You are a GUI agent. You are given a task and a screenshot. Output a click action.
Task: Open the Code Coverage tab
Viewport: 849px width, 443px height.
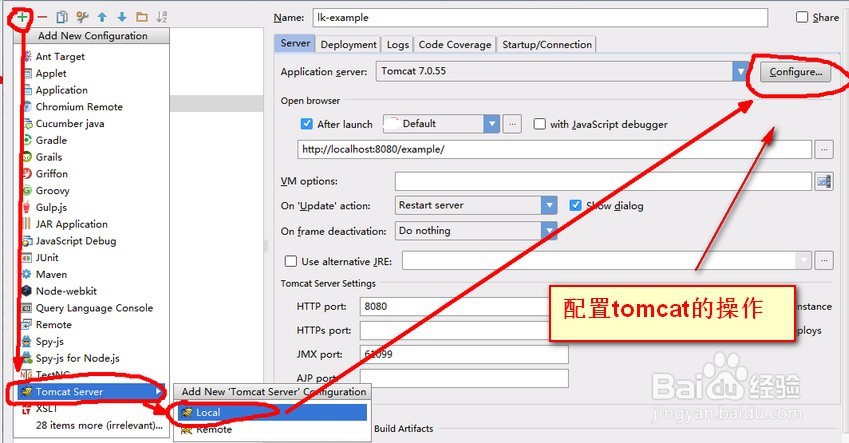[455, 44]
